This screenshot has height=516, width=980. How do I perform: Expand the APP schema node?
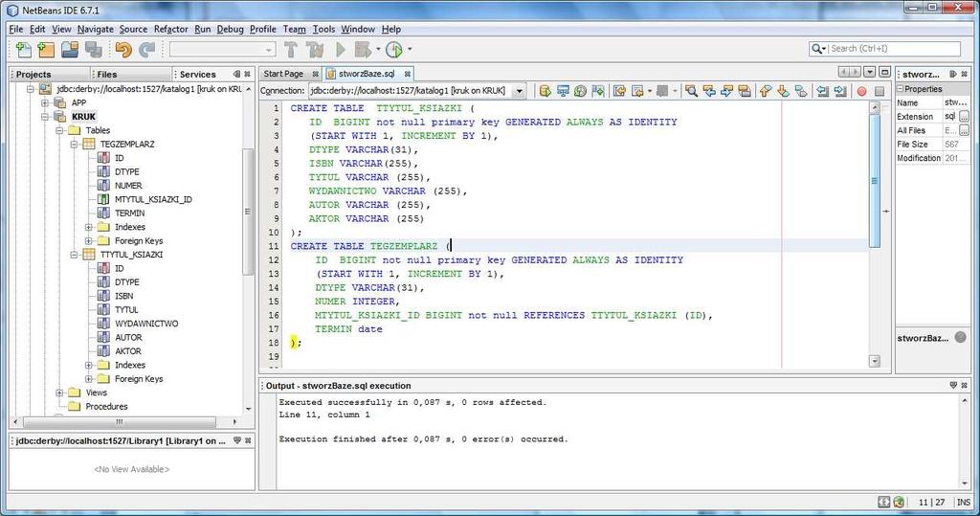[45, 103]
